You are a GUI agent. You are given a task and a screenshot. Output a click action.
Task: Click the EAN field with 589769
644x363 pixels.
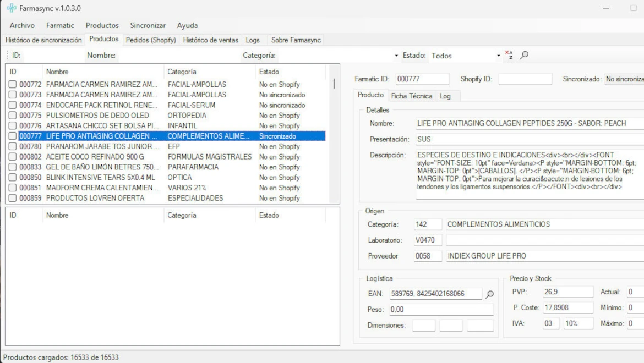coord(436,294)
